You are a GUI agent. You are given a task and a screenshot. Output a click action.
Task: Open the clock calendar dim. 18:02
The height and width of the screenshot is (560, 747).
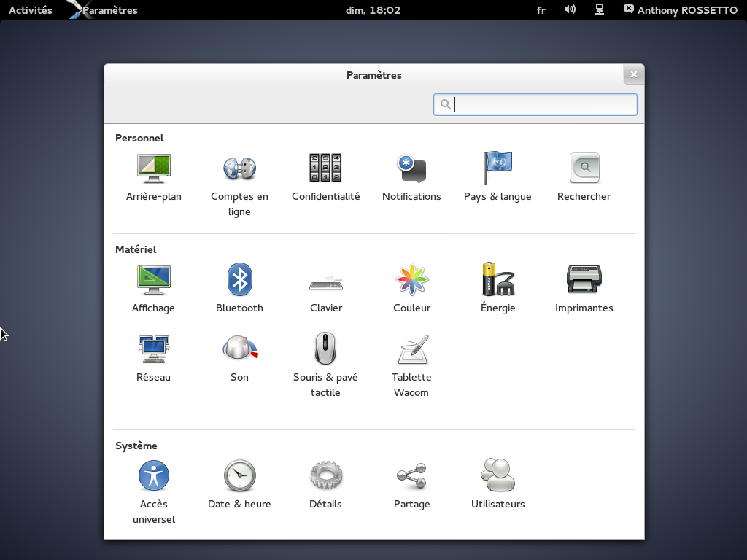click(373, 10)
